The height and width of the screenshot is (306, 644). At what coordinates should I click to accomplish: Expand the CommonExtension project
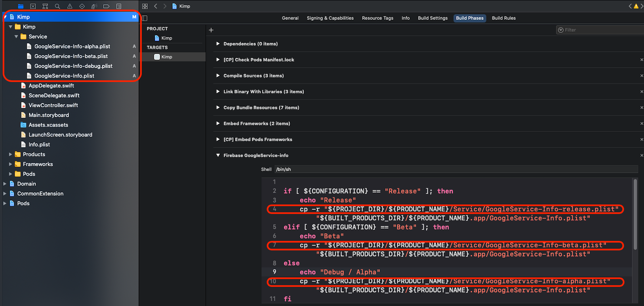point(5,194)
